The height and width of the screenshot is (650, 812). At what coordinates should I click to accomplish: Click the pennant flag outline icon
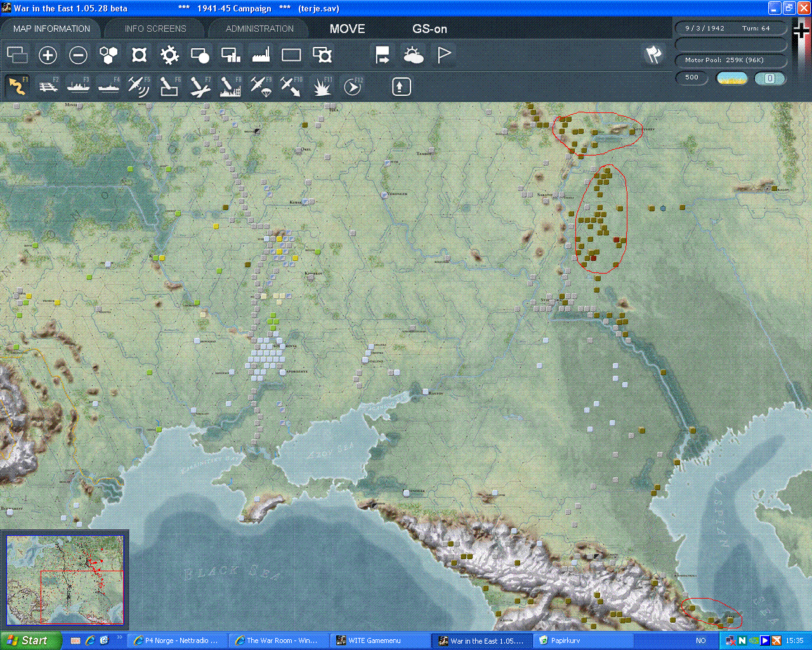444,55
